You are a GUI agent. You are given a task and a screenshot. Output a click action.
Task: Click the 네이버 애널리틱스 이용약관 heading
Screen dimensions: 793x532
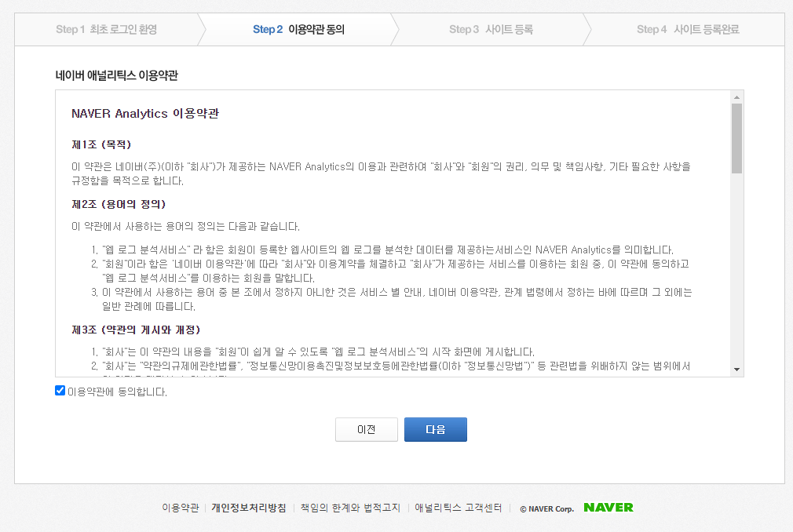117,75
